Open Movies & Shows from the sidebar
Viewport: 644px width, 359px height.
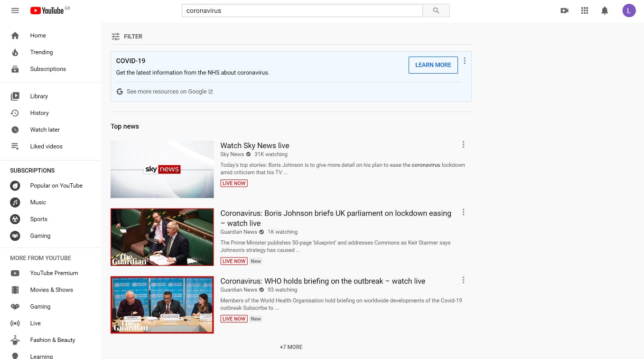click(52, 290)
